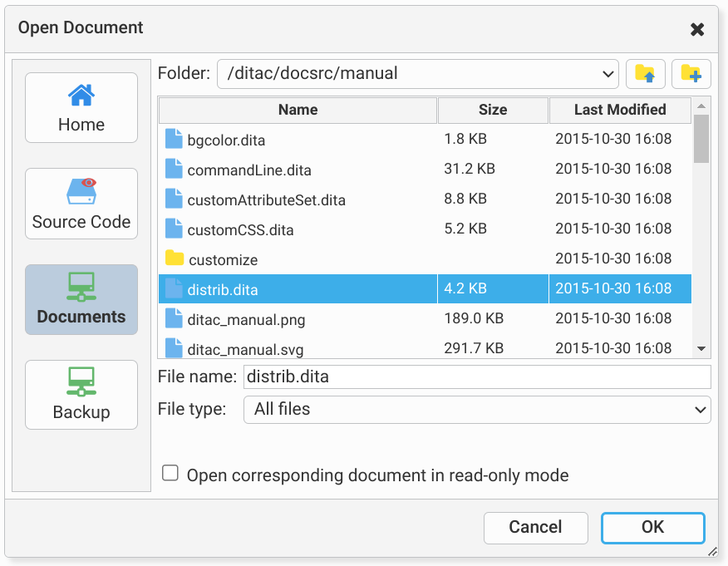Screen dimensions: 728x566
Task: Sort by Size column header
Action: click(x=493, y=110)
